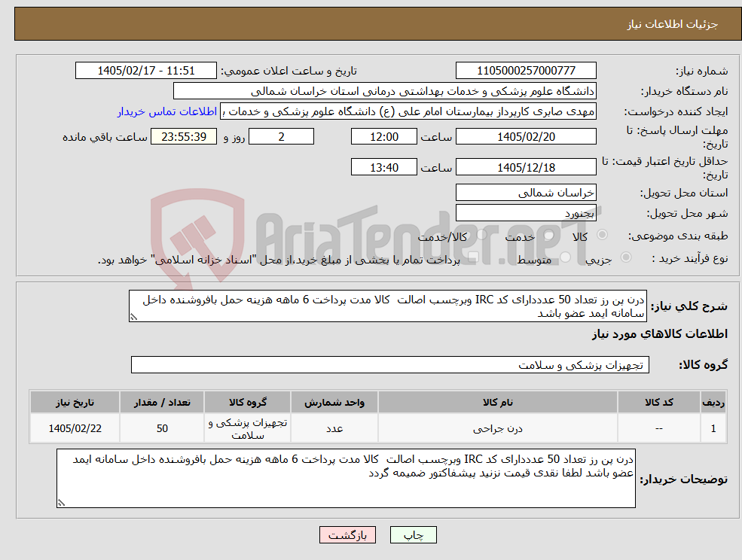This screenshot has height=560, width=742.
Task: Click the price validity date 1405/12/18
Action: click(x=526, y=167)
